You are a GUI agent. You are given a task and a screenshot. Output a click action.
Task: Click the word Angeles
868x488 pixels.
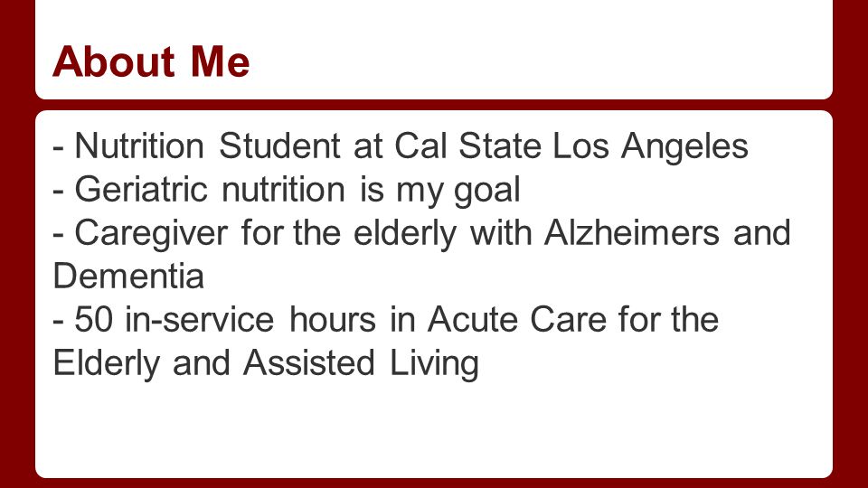pos(684,147)
